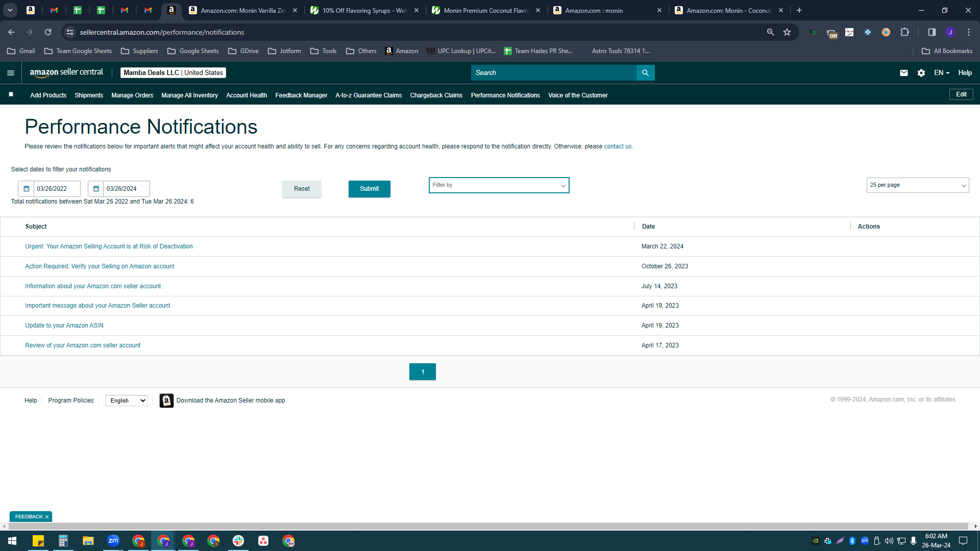Open A-to-z Guarantee Claims
The width and height of the screenshot is (980, 551).
point(369,95)
